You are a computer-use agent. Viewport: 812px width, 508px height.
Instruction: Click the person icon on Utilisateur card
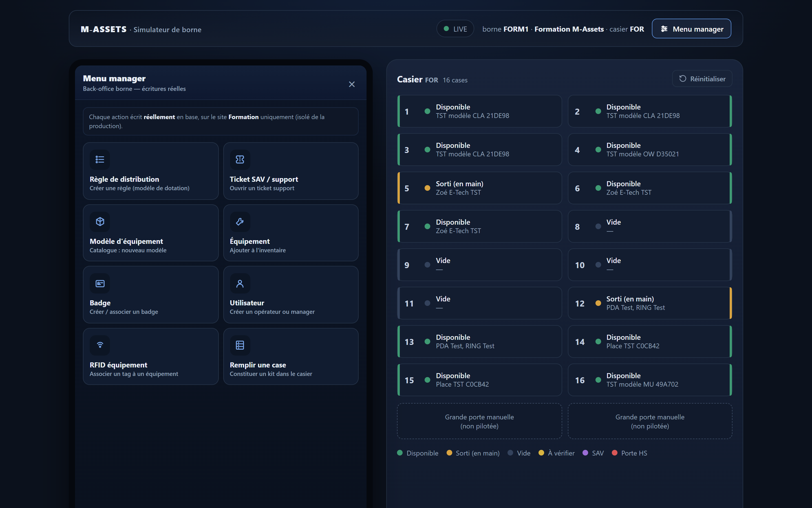(240, 284)
